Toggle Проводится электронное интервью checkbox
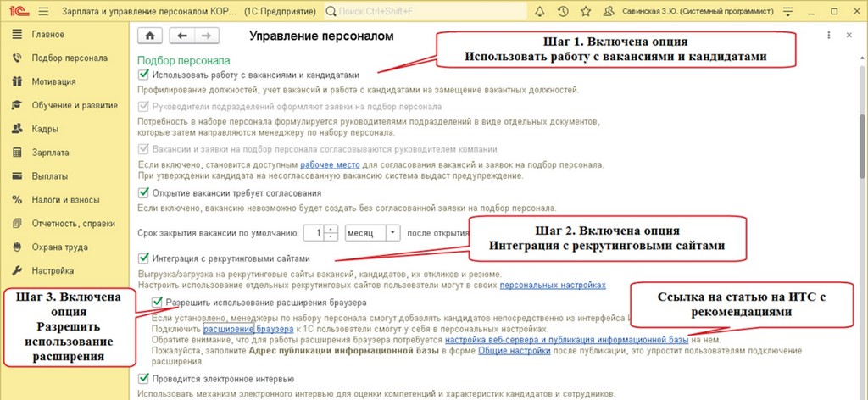 [144, 379]
